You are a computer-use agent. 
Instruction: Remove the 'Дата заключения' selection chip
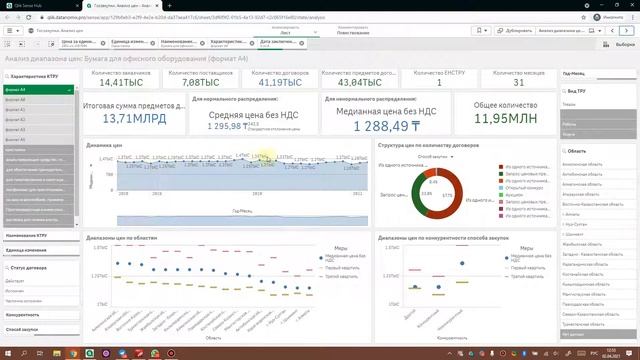302,43
